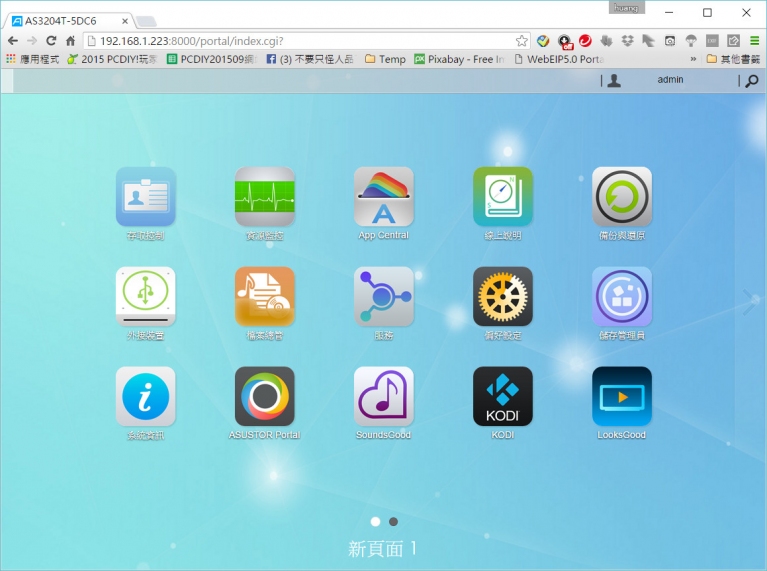Open System Information (系統資訊) app
The image size is (767, 571).
click(145, 396)
